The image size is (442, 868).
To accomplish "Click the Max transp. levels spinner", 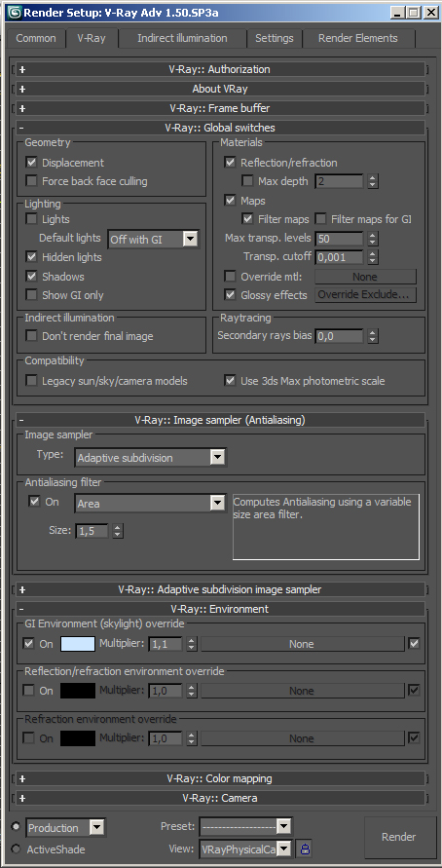I will 373,239.
